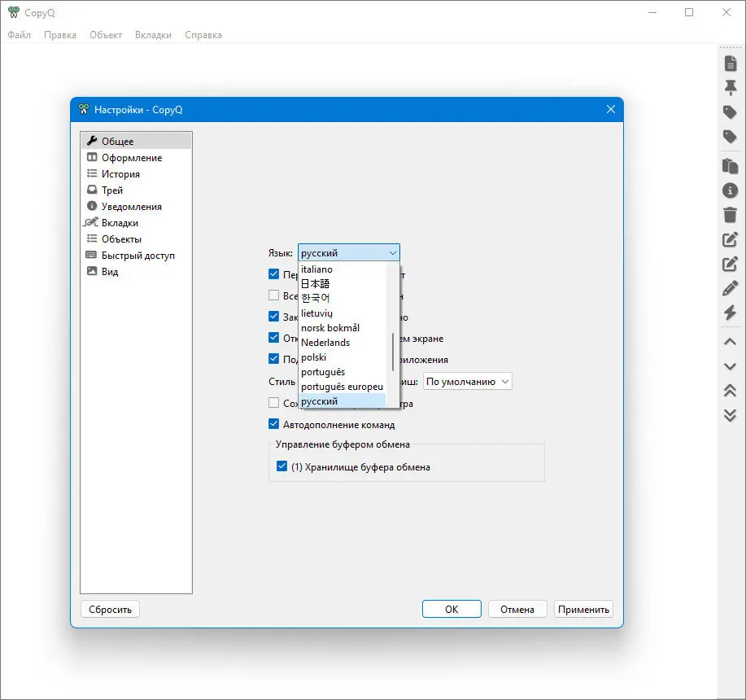Click the layout icon beside Оформление
This screenshot has width=746, height=700.
92,157
